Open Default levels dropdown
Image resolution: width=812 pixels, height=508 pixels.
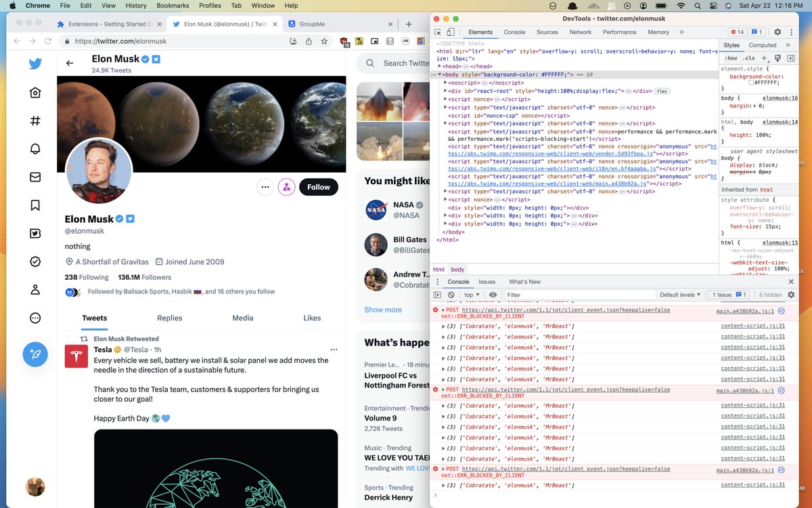click(x=681, y=295)
